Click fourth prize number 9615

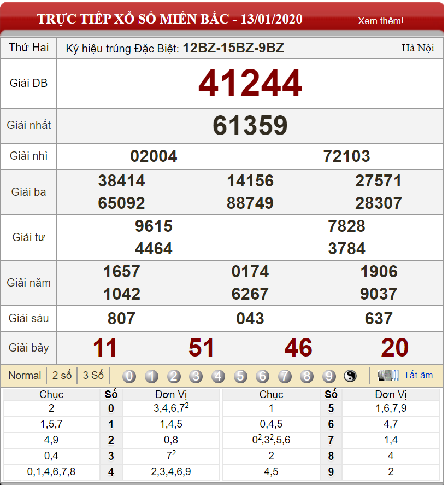[x=154, y=226]
